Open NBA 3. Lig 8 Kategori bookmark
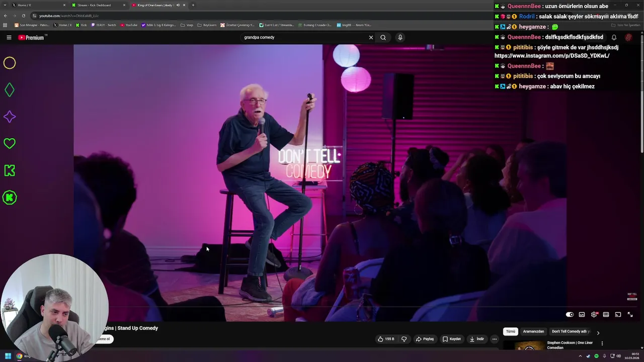 [159, 25]
